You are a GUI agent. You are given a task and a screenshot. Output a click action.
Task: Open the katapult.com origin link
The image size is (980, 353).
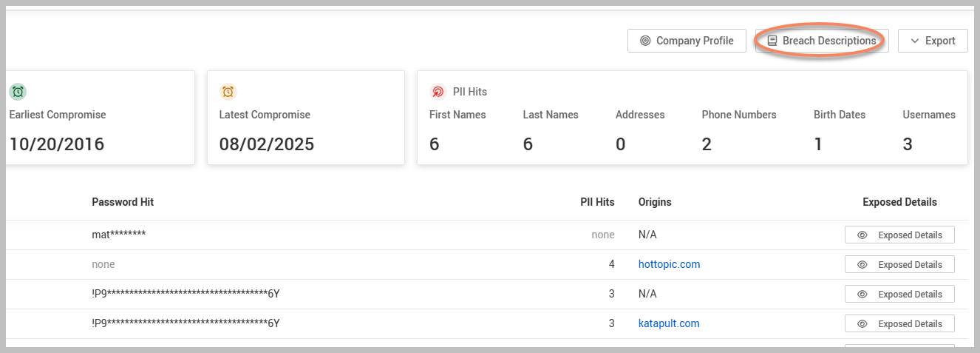coord(668,323)
